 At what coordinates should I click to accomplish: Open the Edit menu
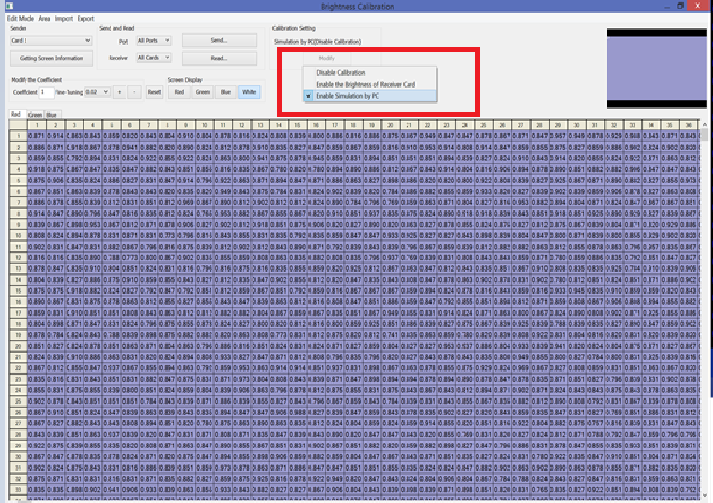pos(12,19)
